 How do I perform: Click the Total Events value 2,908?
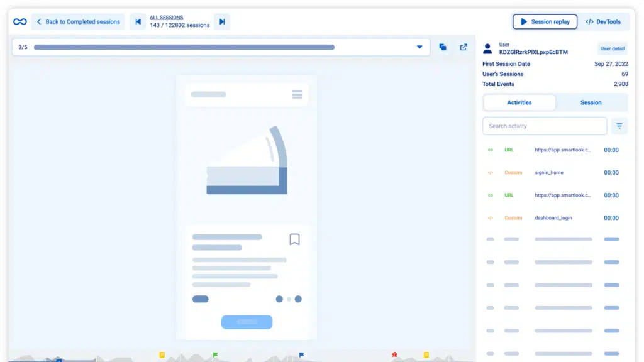tap(621, 84)
